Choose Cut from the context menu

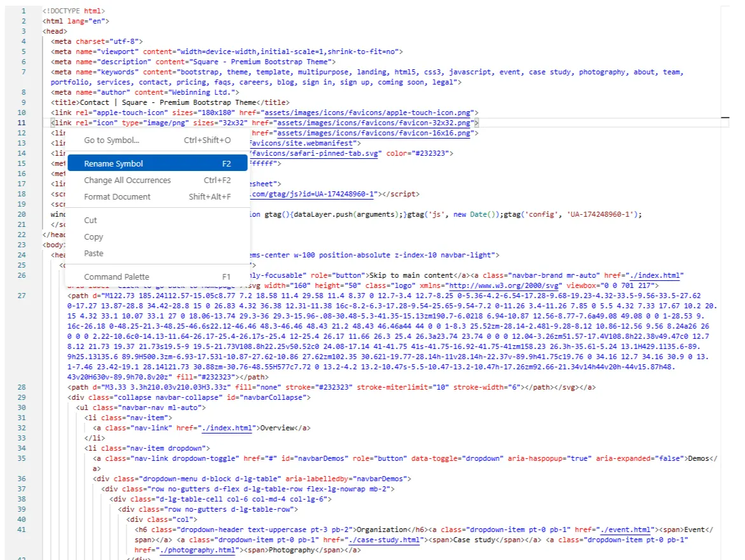(157, 221)
